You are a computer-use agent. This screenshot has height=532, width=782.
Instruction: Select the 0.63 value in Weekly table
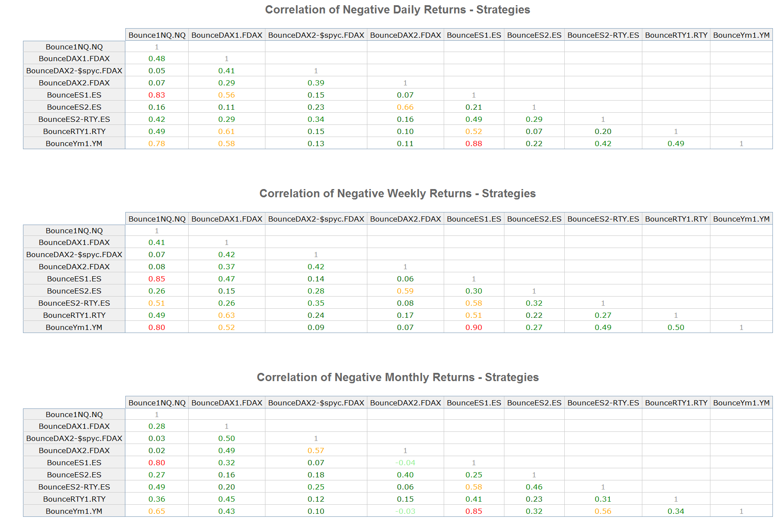pyautogui.click(x=226, y=315)
